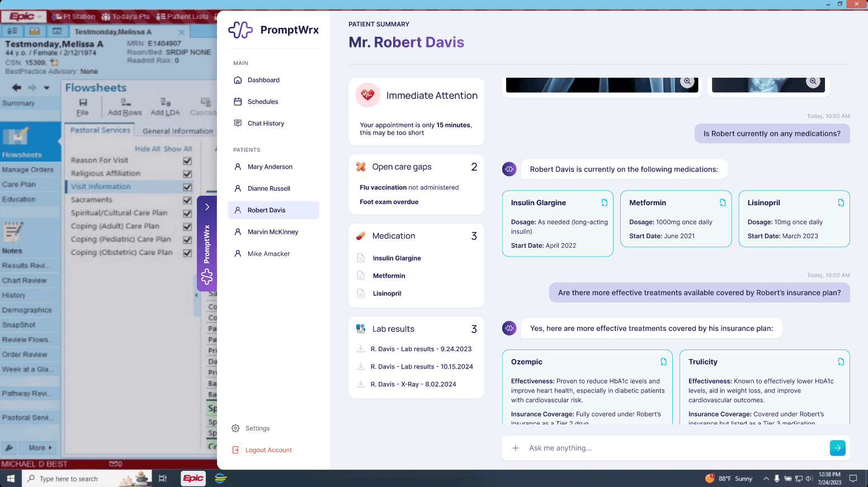Show hidden system tray icons
The width and height of the screenshot is (868, 487).
(766, 479)
